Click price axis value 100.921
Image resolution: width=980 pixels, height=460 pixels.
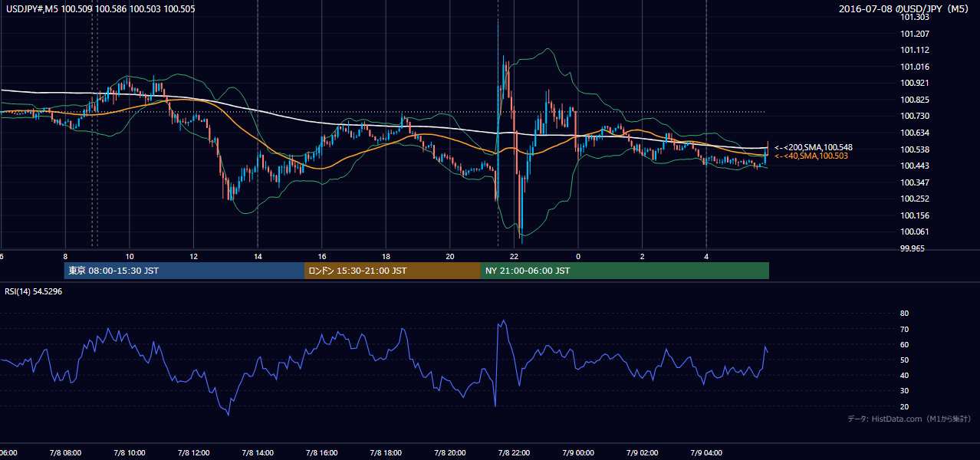pos(915,83)
